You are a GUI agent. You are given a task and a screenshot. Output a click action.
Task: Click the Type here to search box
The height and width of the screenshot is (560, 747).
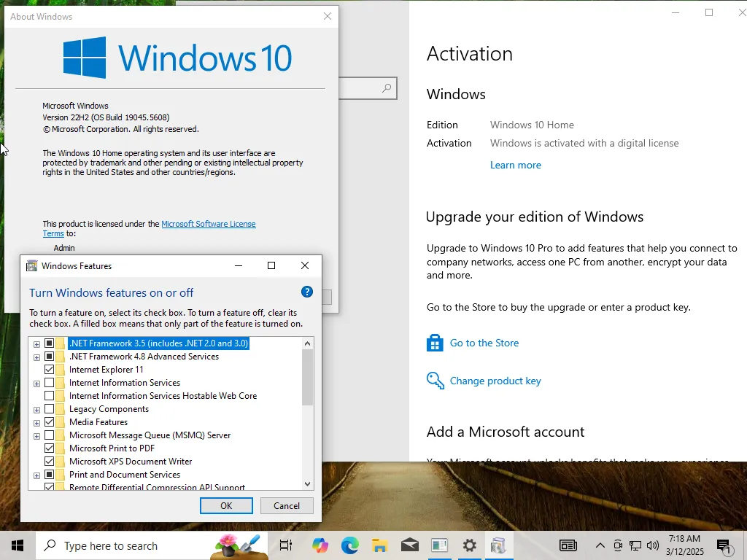[x=152, y=545]
